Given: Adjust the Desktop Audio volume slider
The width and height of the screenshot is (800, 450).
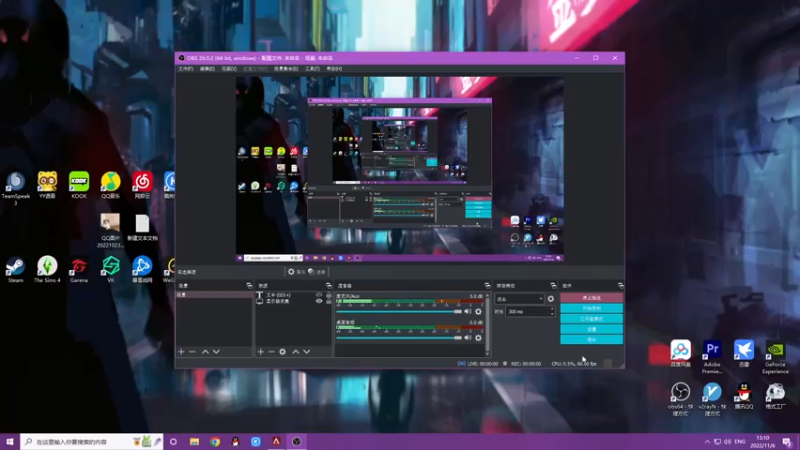Looking at the screenshot, I should 399,338.
